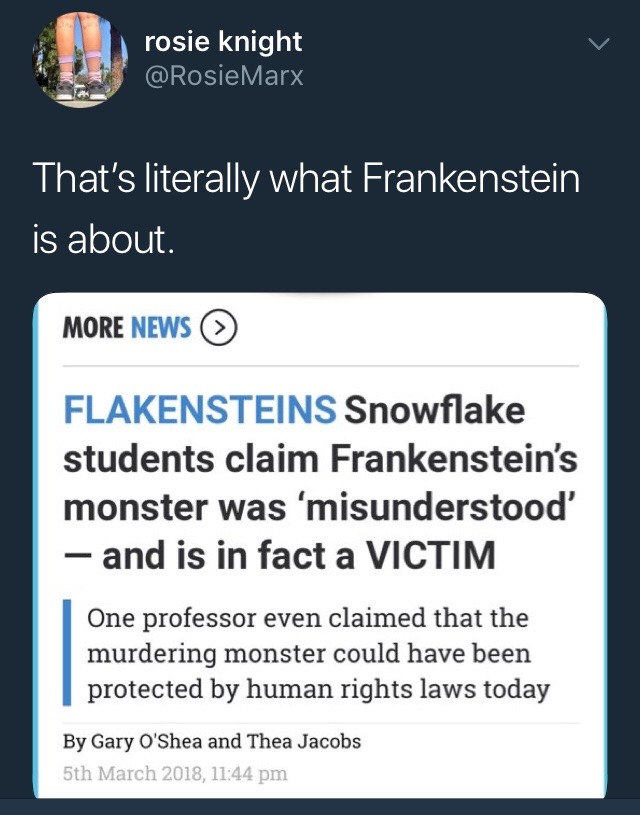
Task: Click the blue vertical bar beside subheading
Action: (67, 652)
